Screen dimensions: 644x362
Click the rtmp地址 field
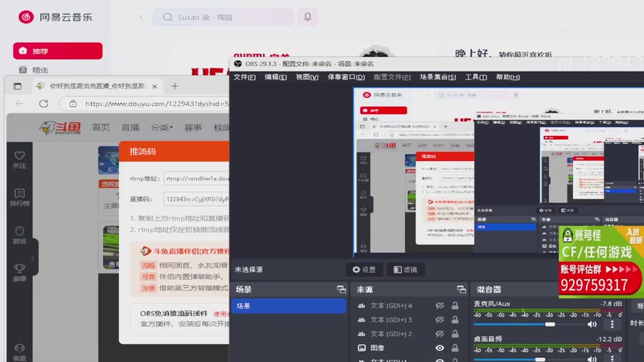click(x=196, y=179)
